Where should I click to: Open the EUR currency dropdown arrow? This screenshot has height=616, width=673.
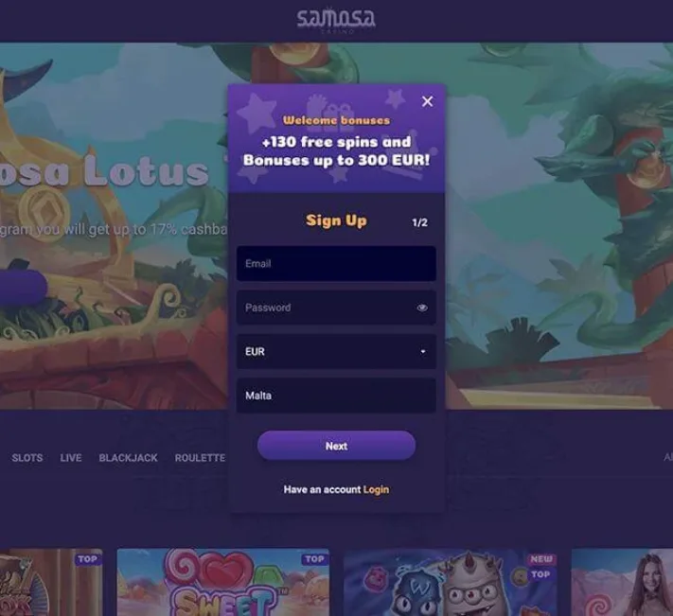[x=423, y=352]
